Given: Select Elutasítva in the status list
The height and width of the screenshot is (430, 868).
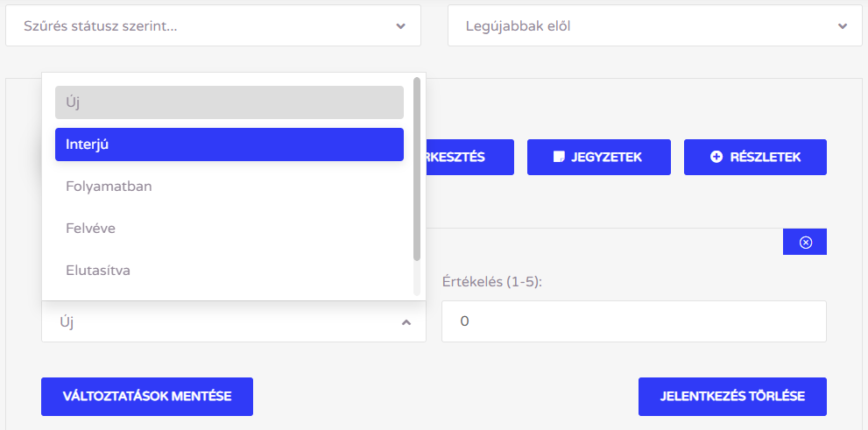Looking at the screenshot, I should (229, 271).
